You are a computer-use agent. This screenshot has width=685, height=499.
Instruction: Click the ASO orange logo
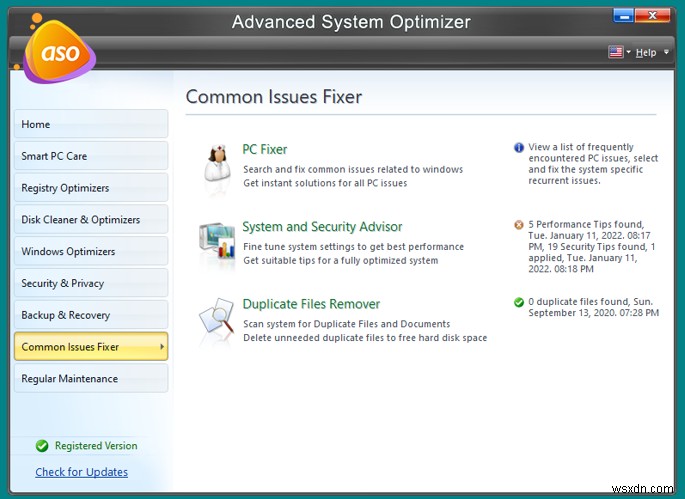59,51
